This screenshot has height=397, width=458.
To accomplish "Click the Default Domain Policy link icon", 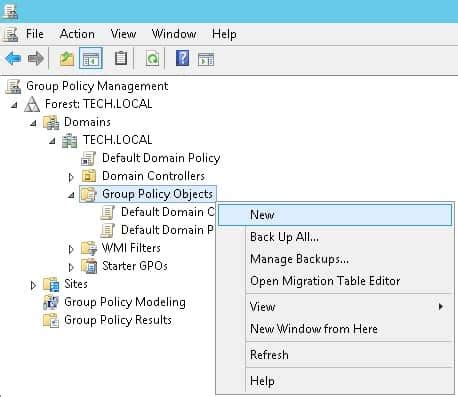I will pyautogui.click(x=88, y=158).
